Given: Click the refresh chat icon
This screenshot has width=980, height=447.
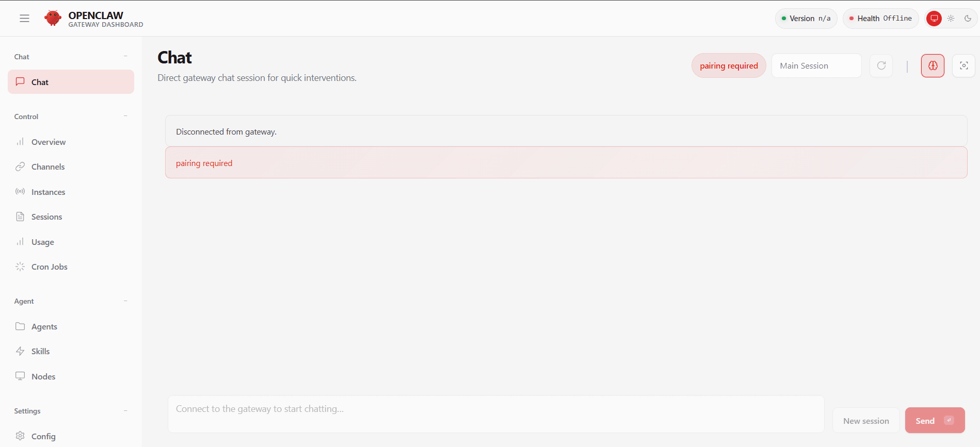Looking at the screenshot, I should [881, 65].
